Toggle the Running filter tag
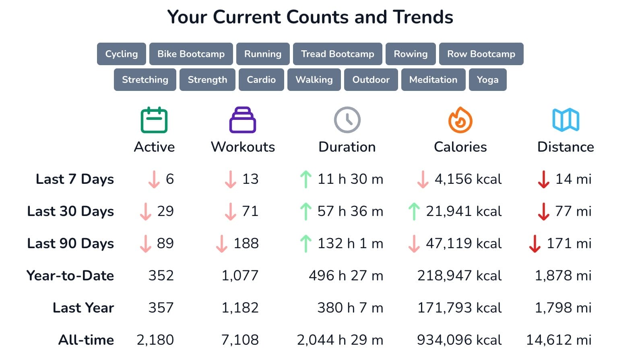644x362 pixels. pyautogui.click(x=263, y=54)
